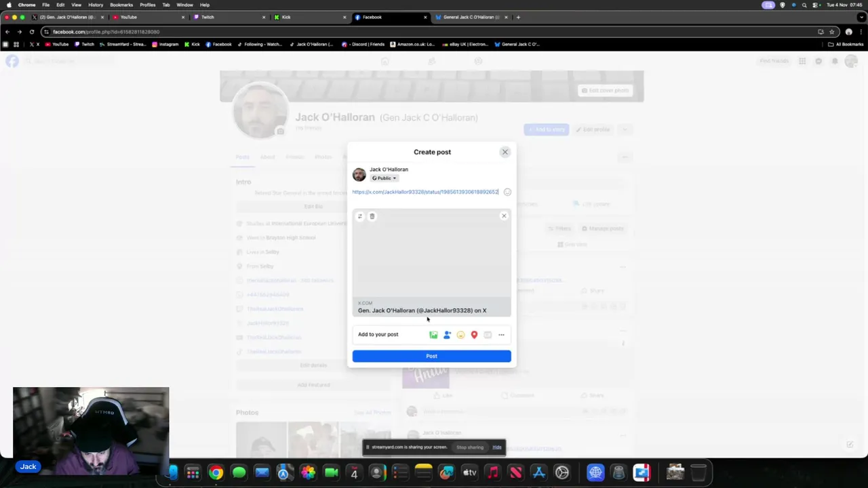Open the View menu in menu bar
This screenshot has width=868, height=488.
[76, 5]
